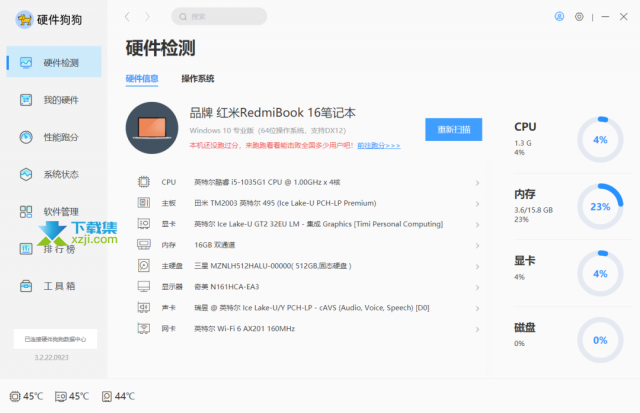Open 排行榜 sidebar icon
This screenshot has height=413, width=640.
point(26,249)
